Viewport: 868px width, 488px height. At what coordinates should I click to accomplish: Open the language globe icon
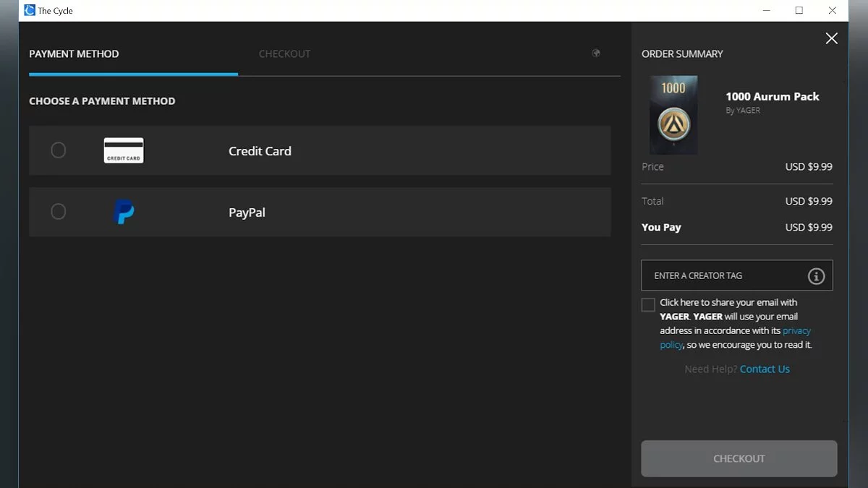coord(596,53)
